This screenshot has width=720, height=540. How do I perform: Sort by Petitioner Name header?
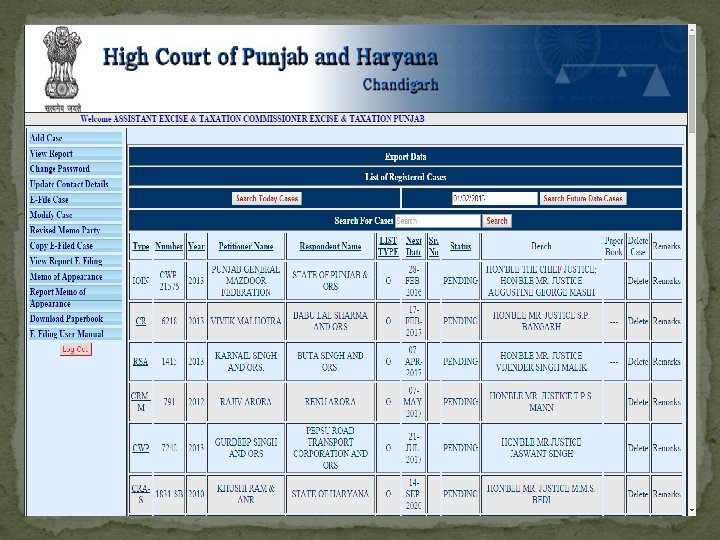(x=246, y=246)
